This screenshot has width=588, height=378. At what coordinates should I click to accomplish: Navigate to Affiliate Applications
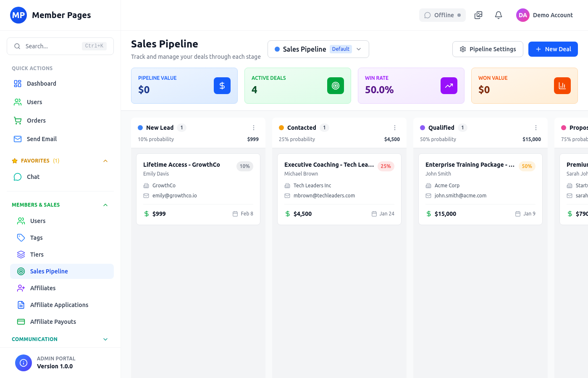tap(59, 304)
